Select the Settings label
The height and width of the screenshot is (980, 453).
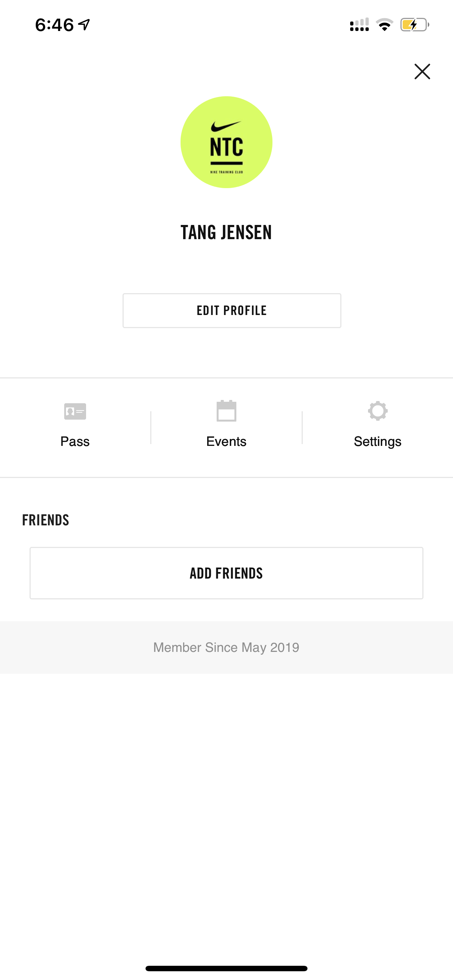(x=377, y=442)
